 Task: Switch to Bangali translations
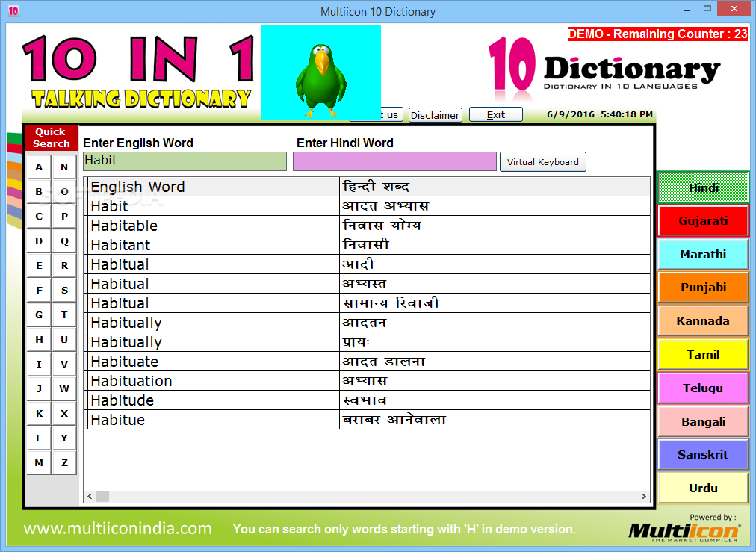[703, 421]
